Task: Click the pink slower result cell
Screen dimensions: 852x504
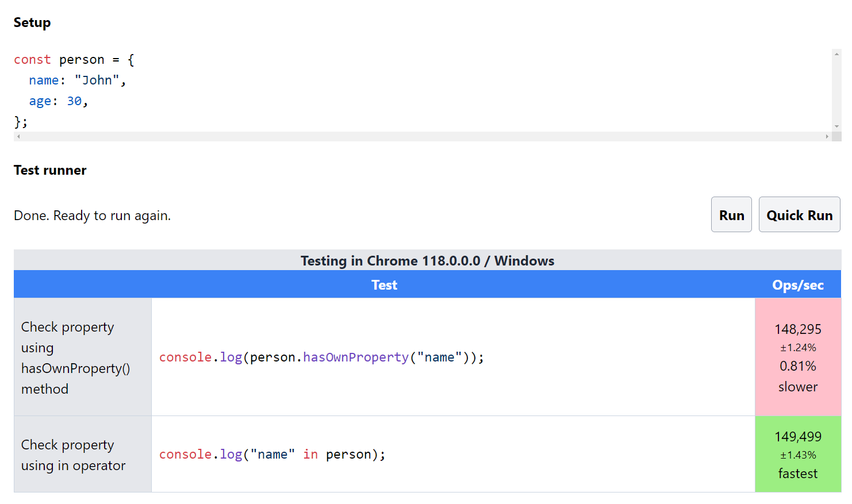Action: pyautogui.click(x=798, y=356)
